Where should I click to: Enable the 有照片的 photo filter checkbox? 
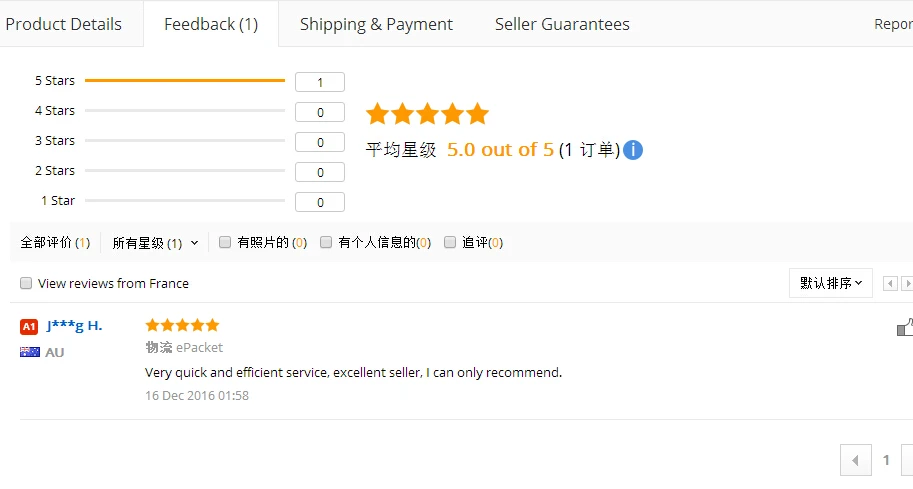click(225, 242)
